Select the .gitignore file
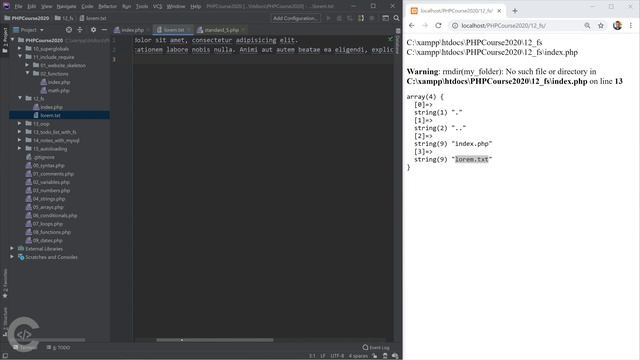640x360 pixels. (x=40, y=157)
